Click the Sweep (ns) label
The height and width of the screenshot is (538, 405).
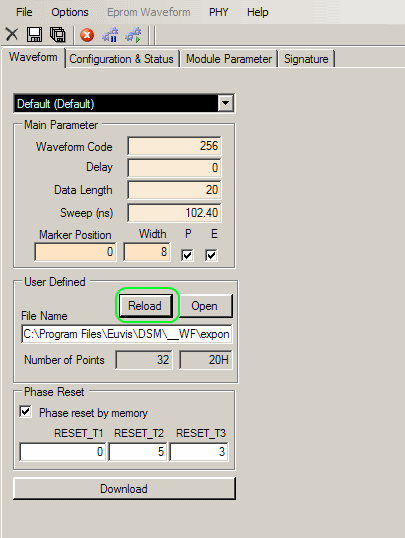coord(87,213)
